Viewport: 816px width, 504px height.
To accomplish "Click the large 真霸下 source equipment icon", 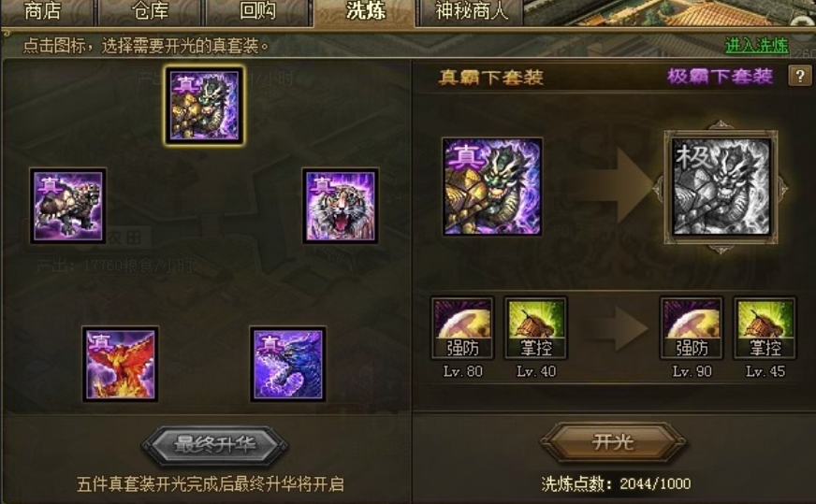I will 492,187.
